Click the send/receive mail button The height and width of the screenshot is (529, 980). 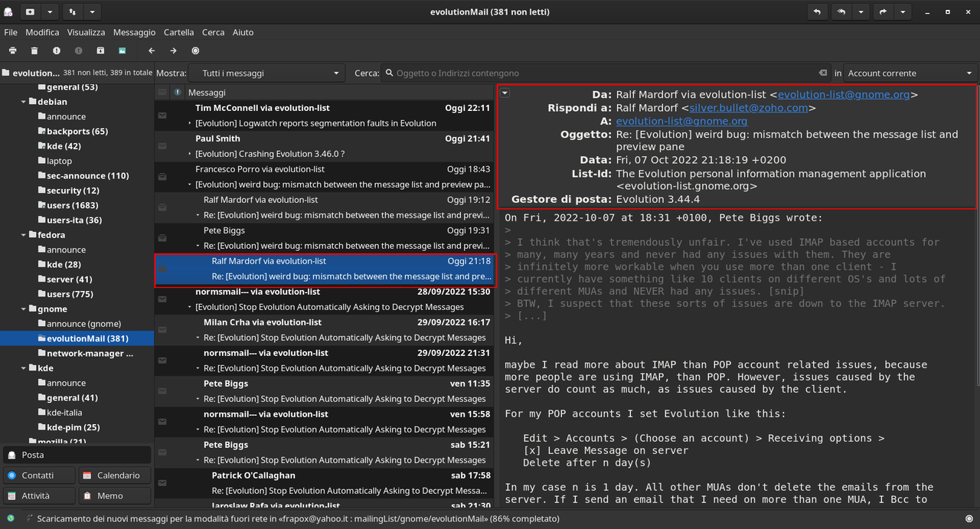[73, 12]
